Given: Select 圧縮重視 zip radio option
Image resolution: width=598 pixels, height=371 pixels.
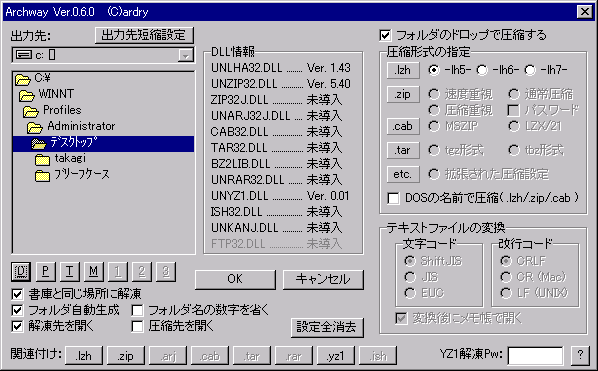Looking at the screenshot, I should pyautogui.click(x=461, y=110).
